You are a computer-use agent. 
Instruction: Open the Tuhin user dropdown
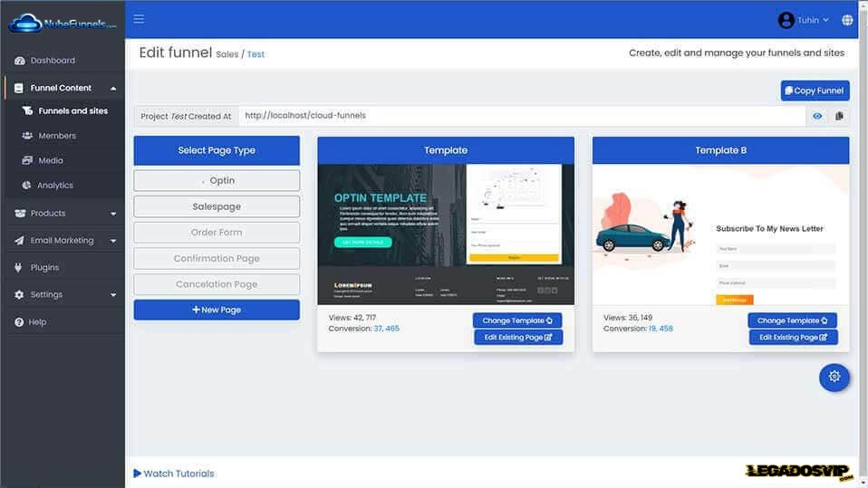click(x=804, y=20)
